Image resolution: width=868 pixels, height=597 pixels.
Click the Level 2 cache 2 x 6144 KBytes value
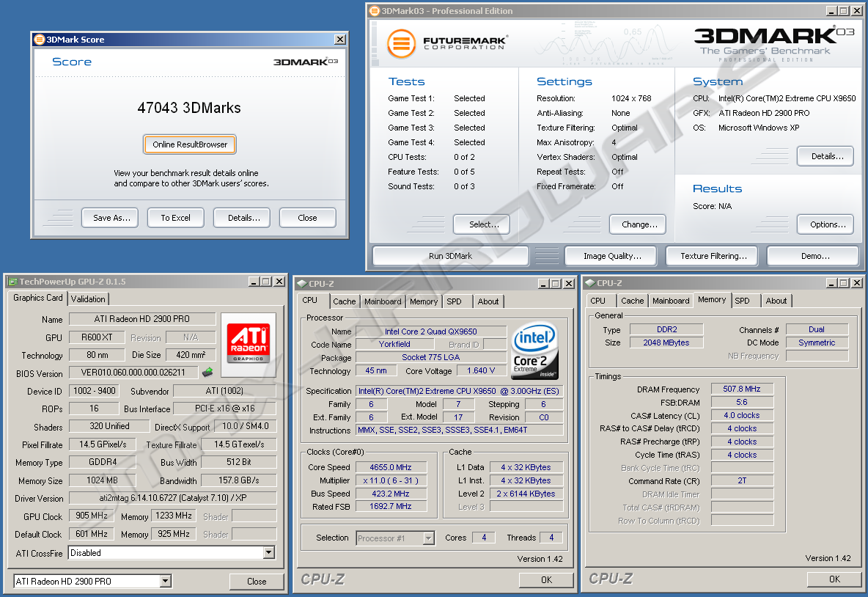point(526,494)
